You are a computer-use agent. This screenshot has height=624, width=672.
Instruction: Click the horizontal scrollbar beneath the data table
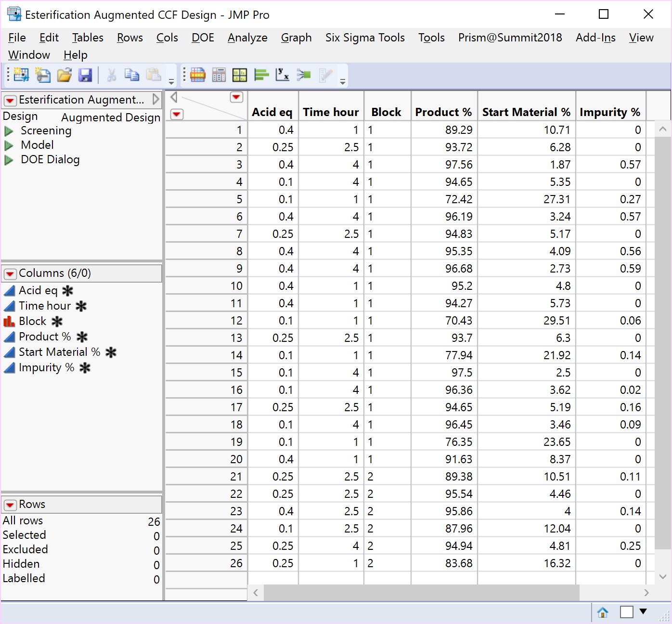(421, 593)
